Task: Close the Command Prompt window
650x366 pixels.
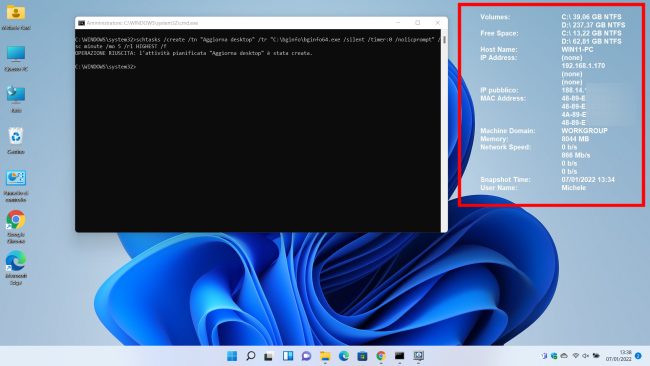Action: click(438, 23)
